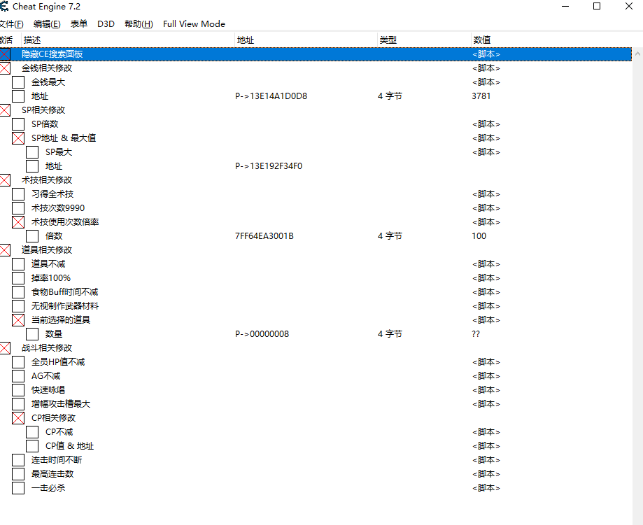
Task: Click the 4 字节 type in 倍数 row
Action: 390,236
